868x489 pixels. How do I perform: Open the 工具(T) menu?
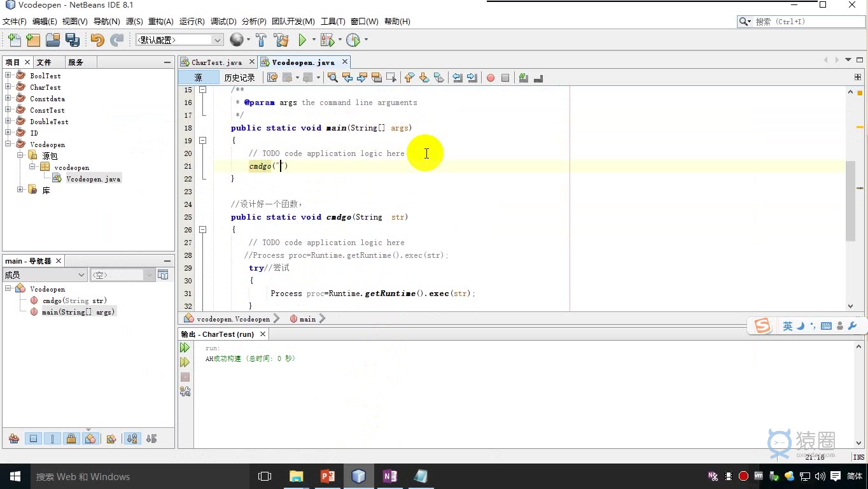(333, 22)
